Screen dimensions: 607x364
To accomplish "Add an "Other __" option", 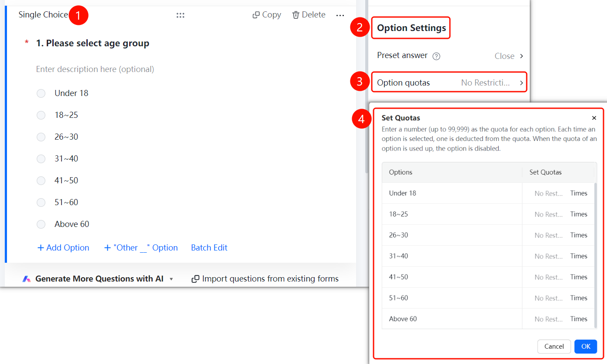I will [141, 248].
